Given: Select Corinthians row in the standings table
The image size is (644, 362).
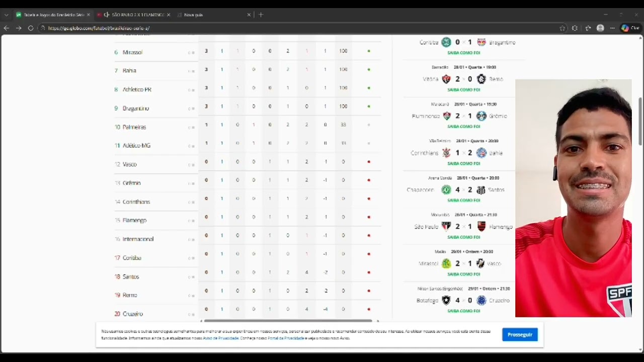Looking at the screenshot, I should point(247,202).
